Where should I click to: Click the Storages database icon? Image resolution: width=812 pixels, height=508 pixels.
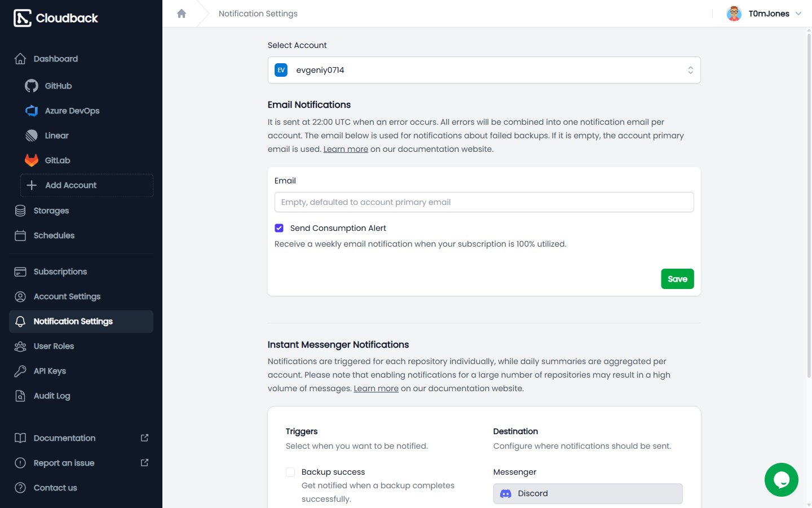pos(20,211)
